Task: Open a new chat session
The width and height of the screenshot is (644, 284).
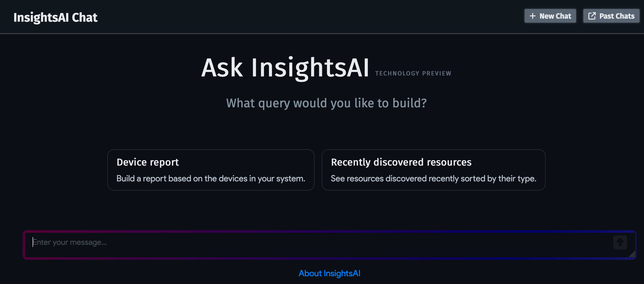Action: [x=550, y=16]
